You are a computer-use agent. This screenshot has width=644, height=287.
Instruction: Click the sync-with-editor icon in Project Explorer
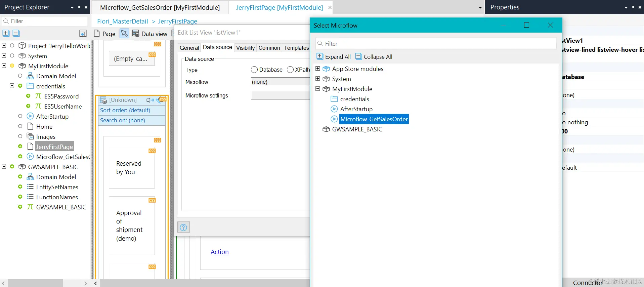tap(83, 33)
